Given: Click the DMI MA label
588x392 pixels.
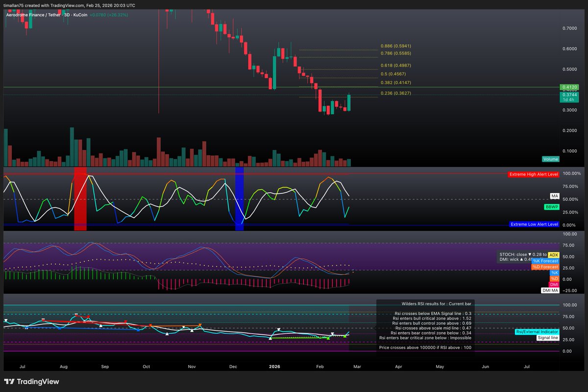Looking at the screenshot, I should point(549,290).
